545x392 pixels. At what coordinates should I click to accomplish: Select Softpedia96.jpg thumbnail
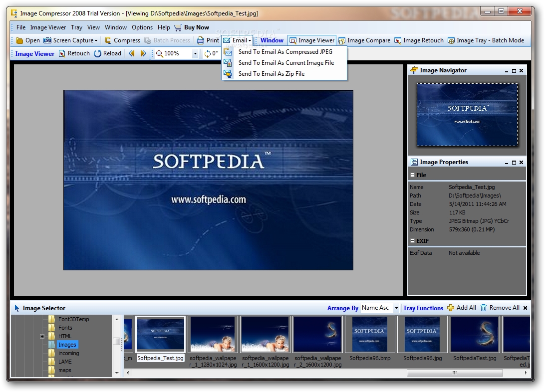[422, 334]
